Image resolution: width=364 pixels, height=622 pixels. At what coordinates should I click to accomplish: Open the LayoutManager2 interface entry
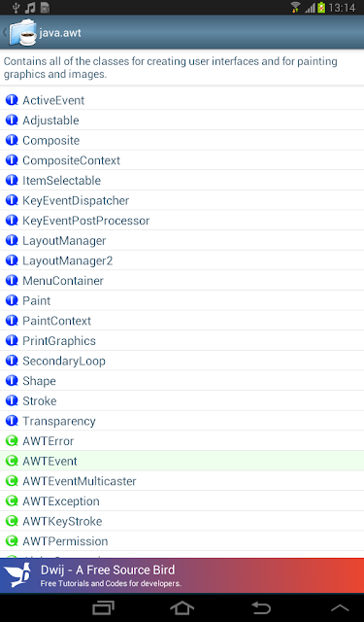click(x=182, y=260)
